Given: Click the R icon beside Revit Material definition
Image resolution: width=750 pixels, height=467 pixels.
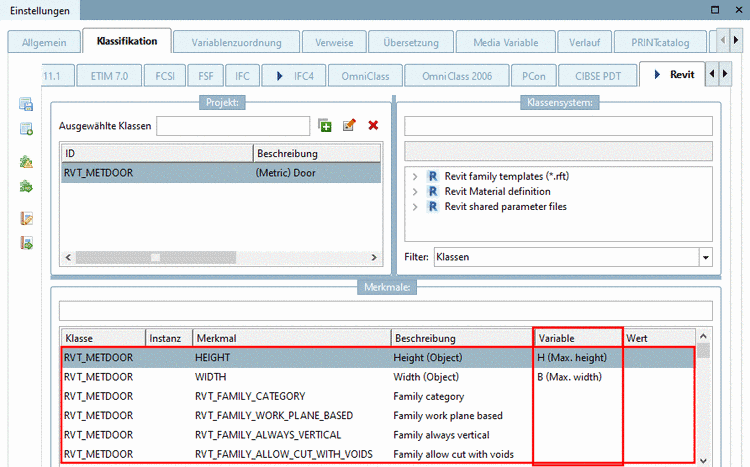Looking at the screenshot, I should 432,191.
